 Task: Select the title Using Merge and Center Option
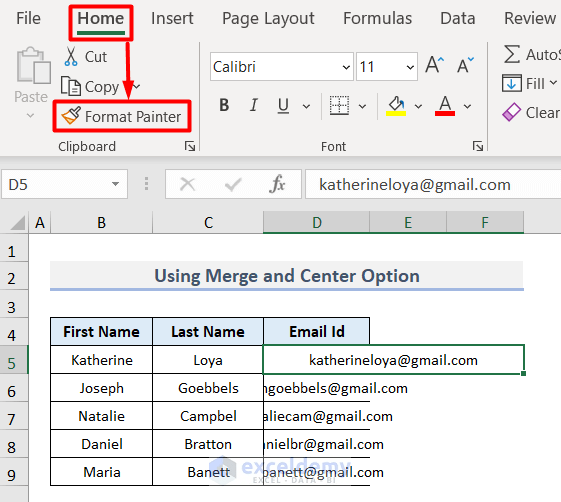[x=287, y=276]
